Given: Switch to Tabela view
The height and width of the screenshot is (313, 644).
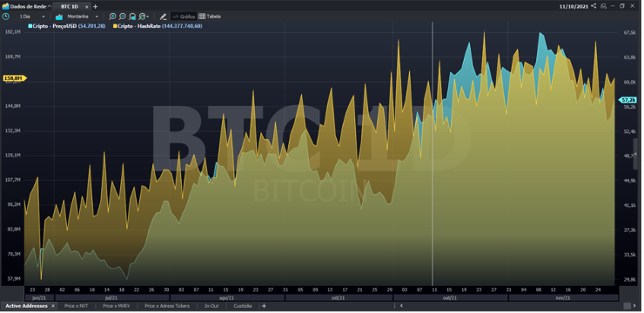Looking at the screenshot, I should [210, 17].
